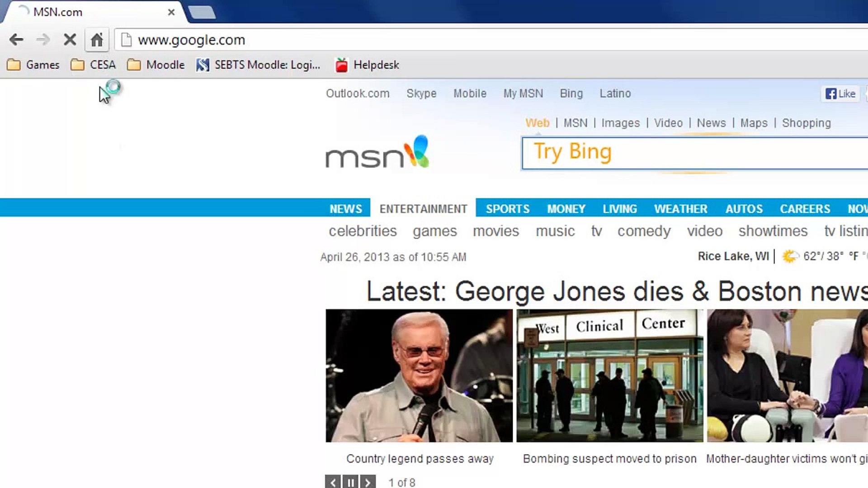The width and height of the screenshot is (868, 488).
Task: Open George Jones story thumbnail
Action: pyautogui.click(x=419, y=375)
